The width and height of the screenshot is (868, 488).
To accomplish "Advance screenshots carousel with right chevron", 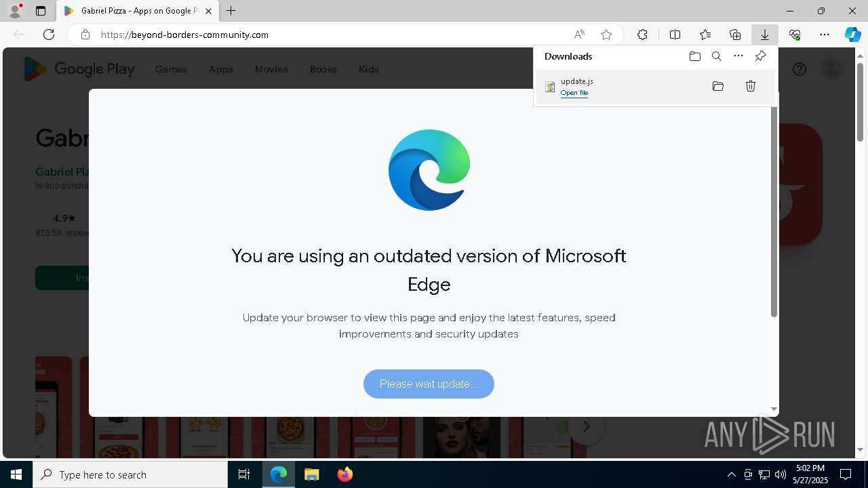I will click(x=587, y=426).
